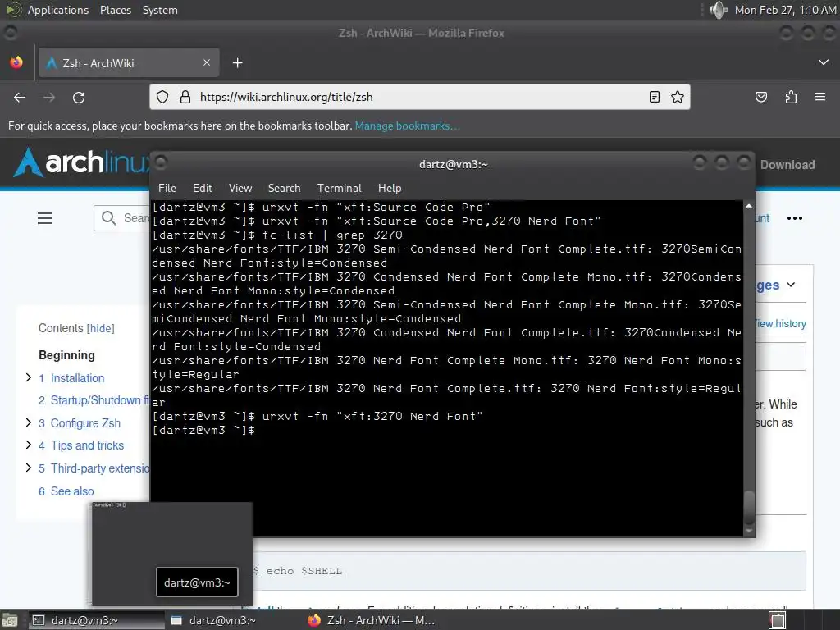Open the Applications menu
This screenshot has width=840, height=630.
[x=58, y=10]
